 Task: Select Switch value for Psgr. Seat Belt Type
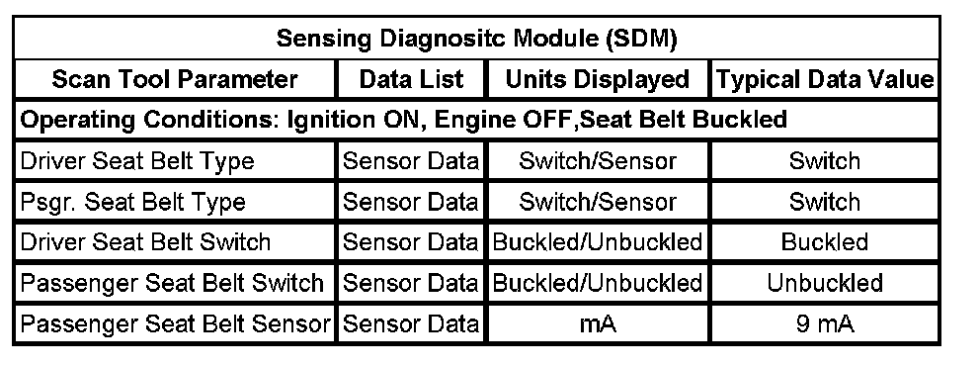(825, 203)
